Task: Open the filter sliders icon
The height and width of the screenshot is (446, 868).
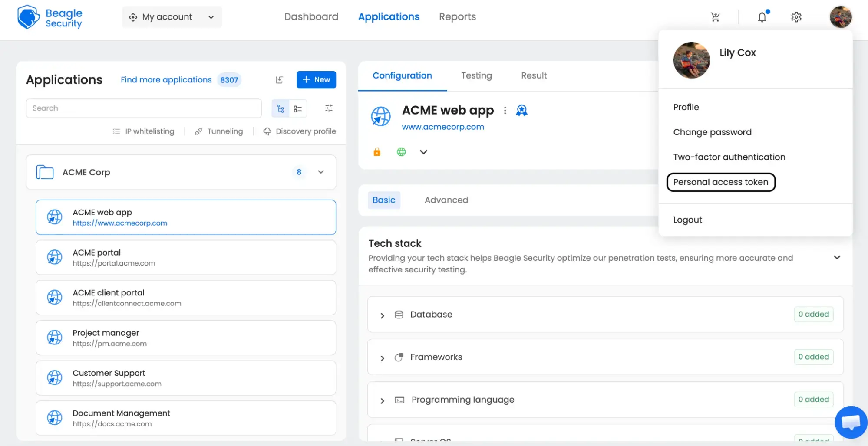Action: pos(329,108)
